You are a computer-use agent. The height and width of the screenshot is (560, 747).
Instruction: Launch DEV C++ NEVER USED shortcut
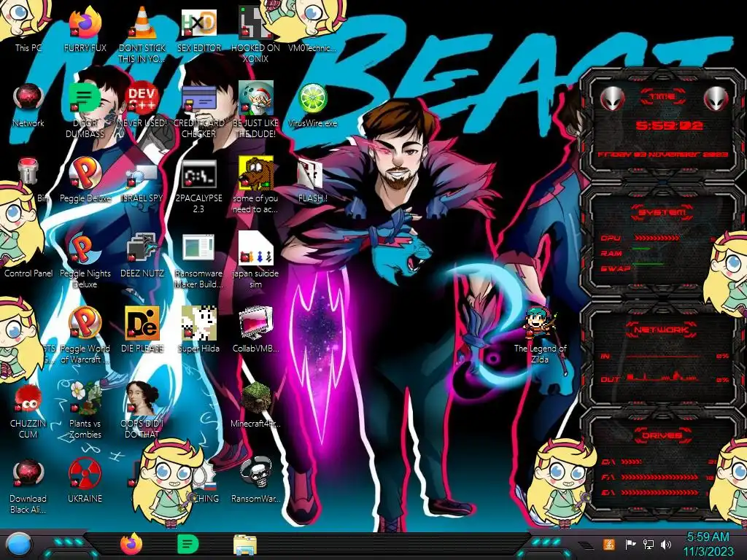click(142, 105)
